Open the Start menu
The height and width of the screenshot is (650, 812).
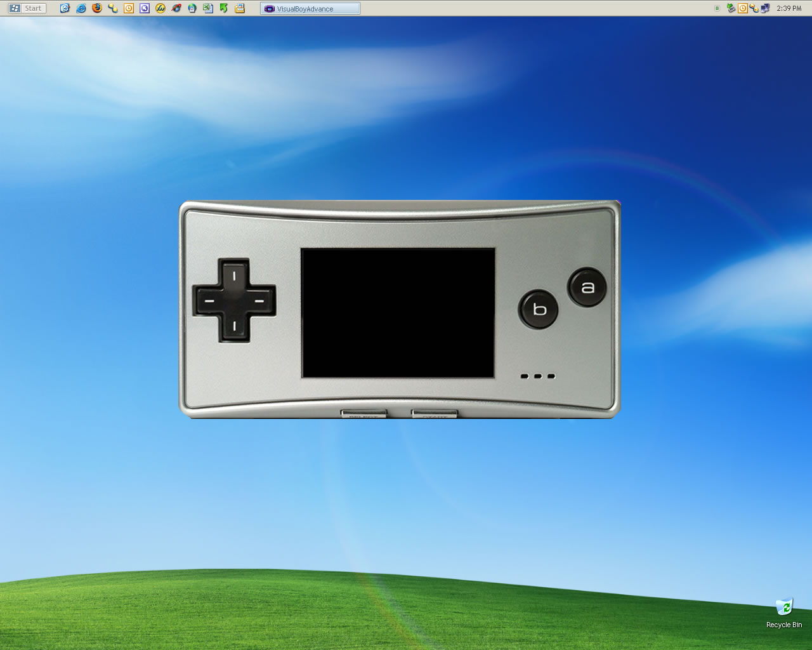27,8
